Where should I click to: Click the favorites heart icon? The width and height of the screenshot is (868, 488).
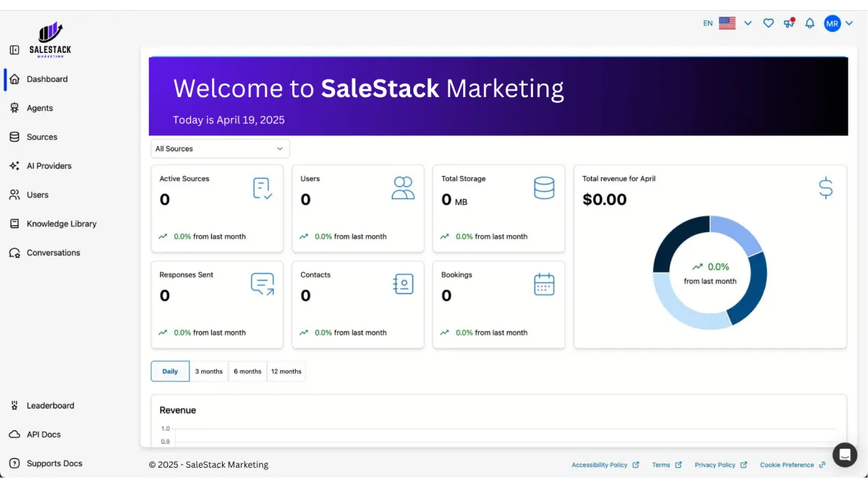click(768, 23)
